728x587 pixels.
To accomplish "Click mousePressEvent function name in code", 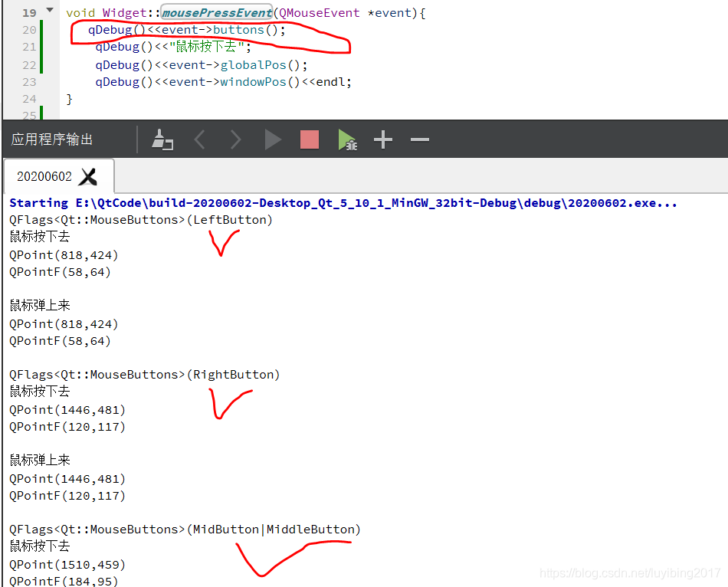I will (x=216, y=13).
